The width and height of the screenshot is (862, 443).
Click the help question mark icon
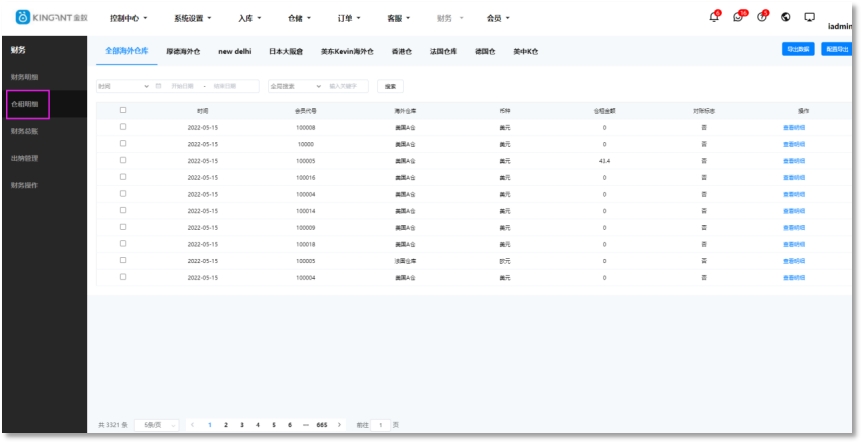(762, 17)
